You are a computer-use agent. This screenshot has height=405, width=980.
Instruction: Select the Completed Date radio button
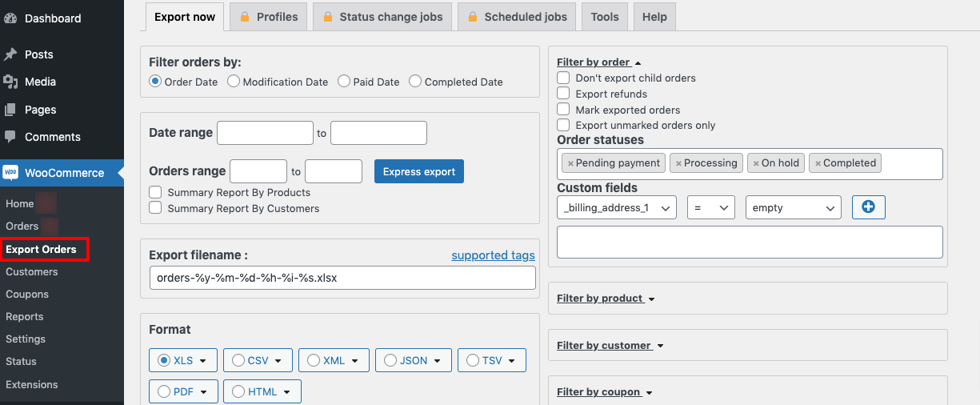coord(415,82)
